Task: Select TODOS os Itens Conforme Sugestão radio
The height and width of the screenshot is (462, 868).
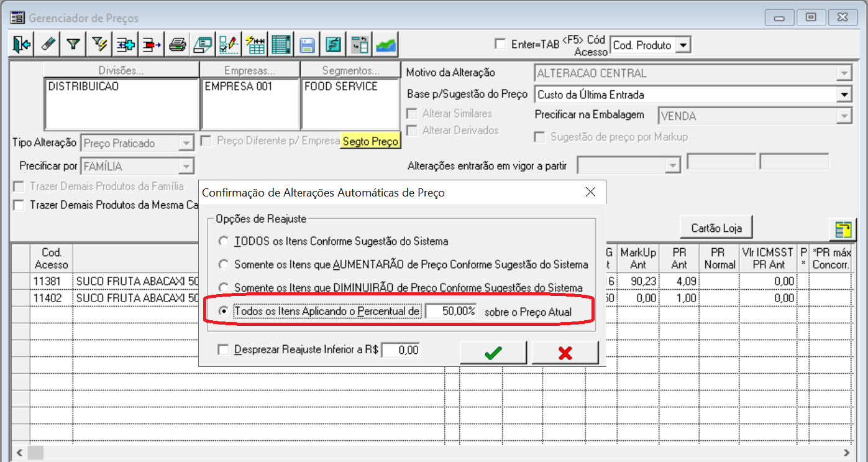Action: tap(223, 241)
